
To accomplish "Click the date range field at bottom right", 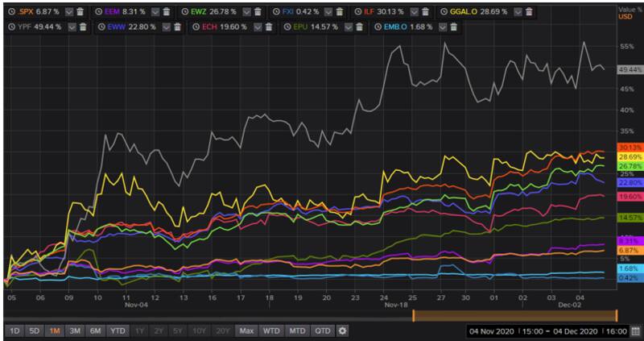I will tap(545, 331).
